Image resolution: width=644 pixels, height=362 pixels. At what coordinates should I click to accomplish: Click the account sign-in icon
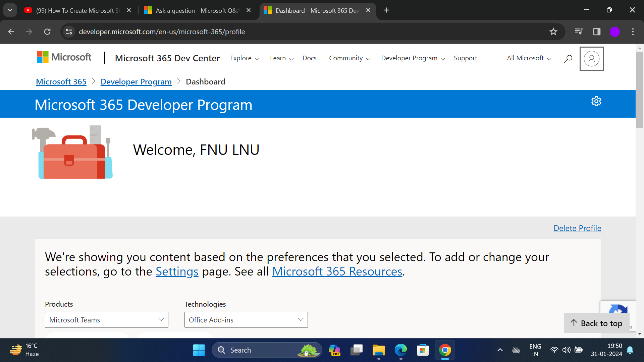tap(591, 59)
